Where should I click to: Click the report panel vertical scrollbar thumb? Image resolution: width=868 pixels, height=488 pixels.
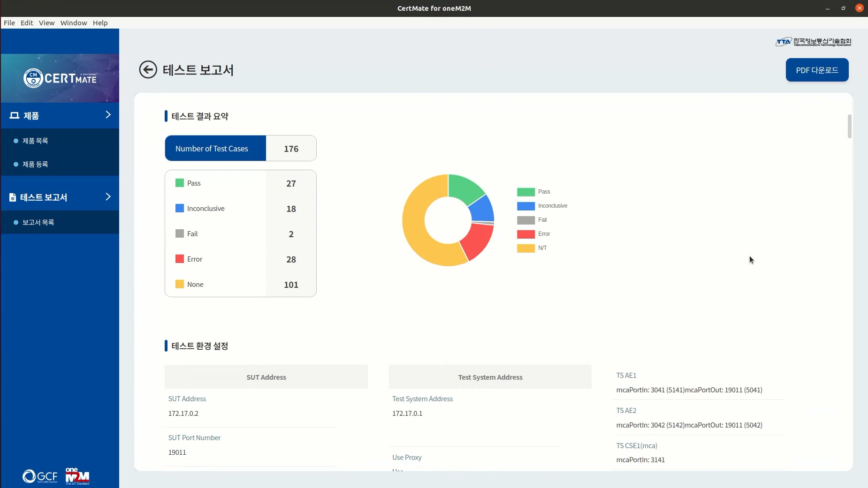[x=849, y=126]
